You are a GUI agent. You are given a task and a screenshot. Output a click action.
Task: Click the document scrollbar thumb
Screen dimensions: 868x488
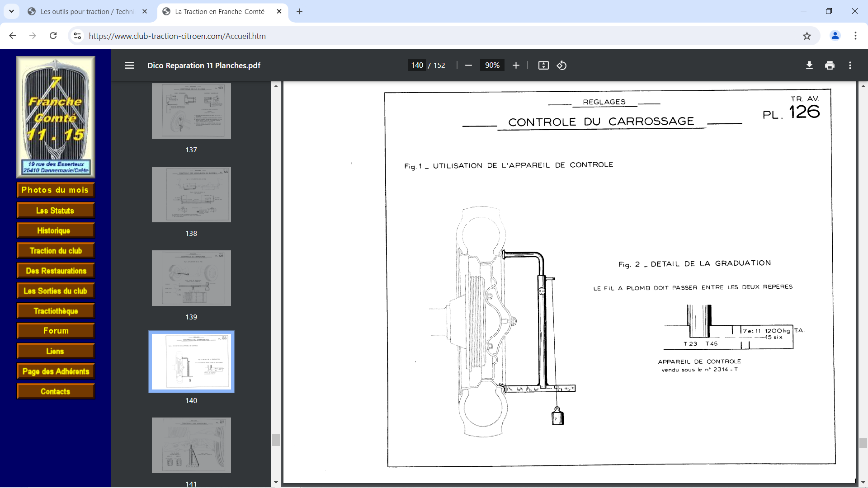(x=863, y=443)
